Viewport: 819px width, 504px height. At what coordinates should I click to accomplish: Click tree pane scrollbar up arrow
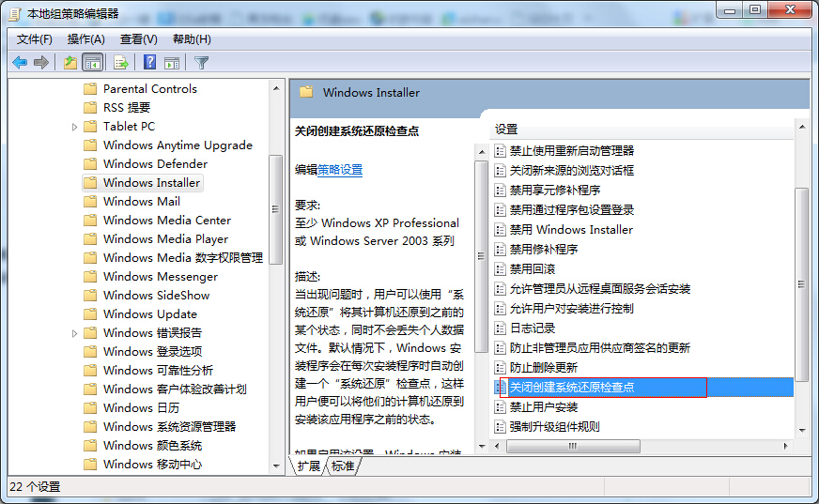[x=276, y=89]
